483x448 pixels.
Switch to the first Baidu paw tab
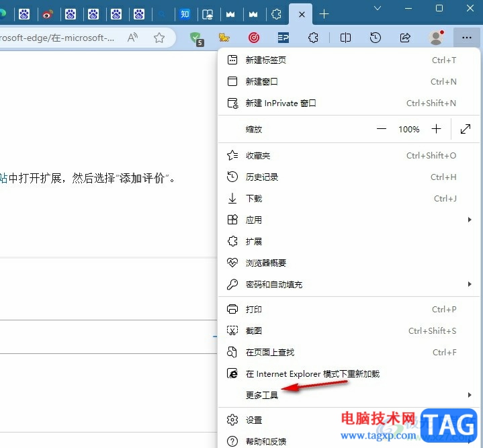click(x=24, y=14)
